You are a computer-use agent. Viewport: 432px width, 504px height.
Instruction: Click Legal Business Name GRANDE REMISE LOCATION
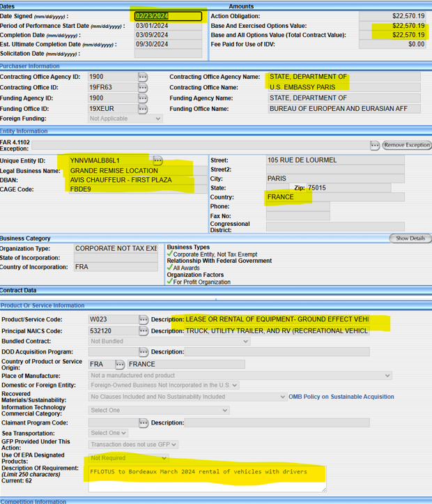(138, 171)
